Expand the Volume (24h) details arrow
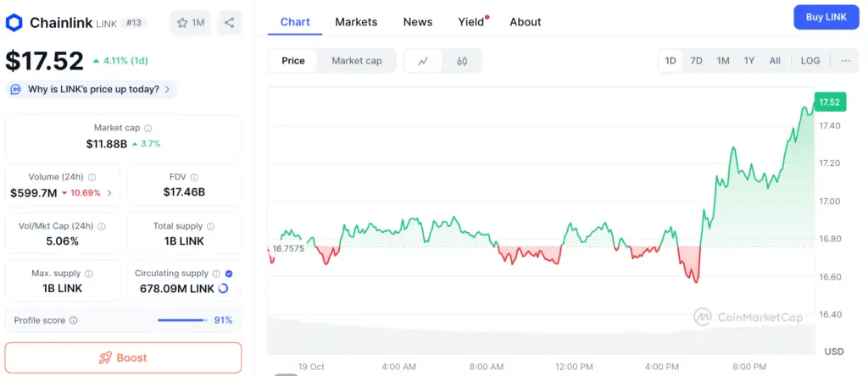The width and height of the screenshot is (868, 376). coord(108,193)
